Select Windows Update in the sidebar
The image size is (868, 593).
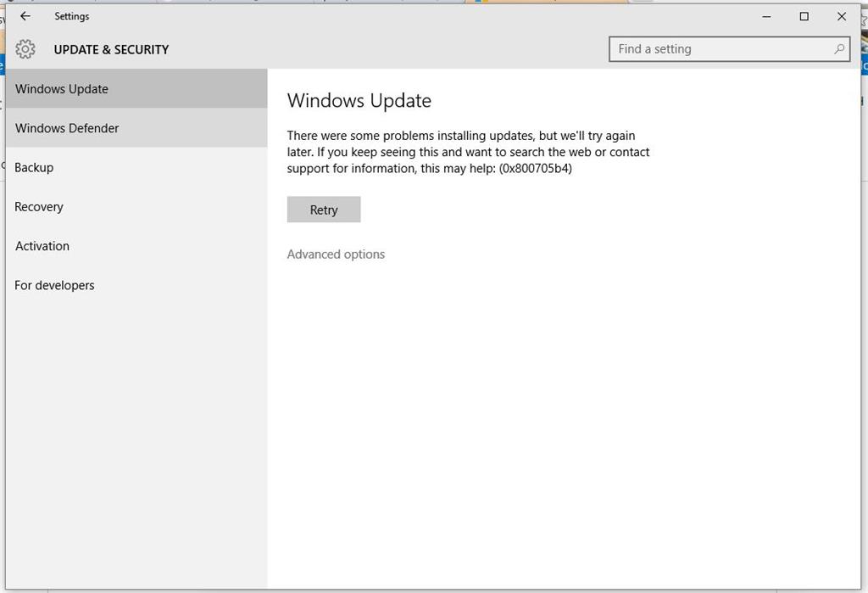[136, 89]
